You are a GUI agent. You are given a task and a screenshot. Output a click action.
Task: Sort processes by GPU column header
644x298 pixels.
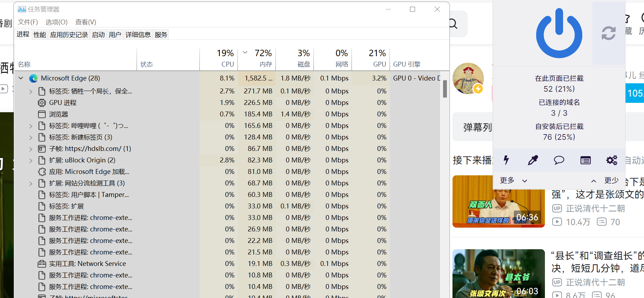pyautogui.click(x=371, y=59)
